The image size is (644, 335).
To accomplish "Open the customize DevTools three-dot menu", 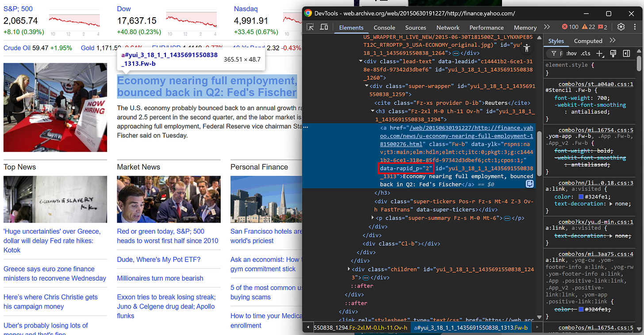I will (634, 27).
